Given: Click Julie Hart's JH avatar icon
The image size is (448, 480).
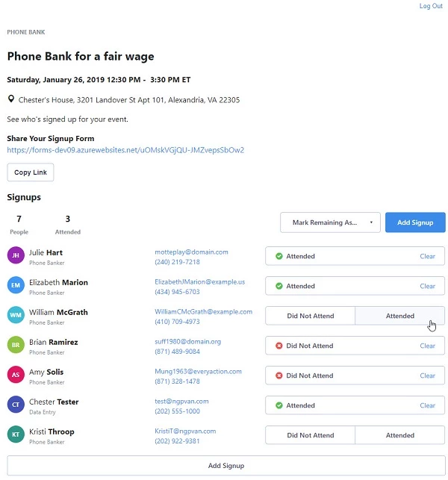Looking at the screenshot, I should [x=16, y=255].
